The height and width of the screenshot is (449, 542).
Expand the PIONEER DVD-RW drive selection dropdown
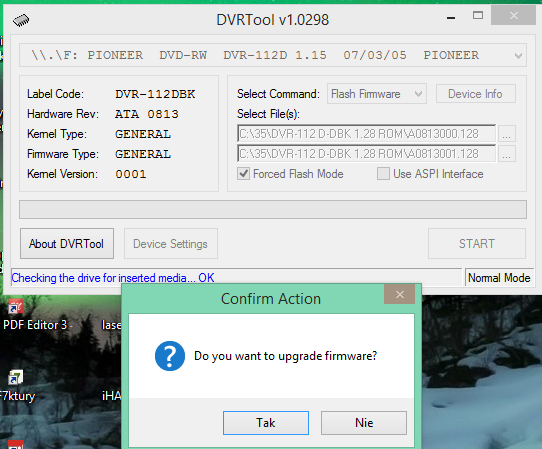point(518,55)
